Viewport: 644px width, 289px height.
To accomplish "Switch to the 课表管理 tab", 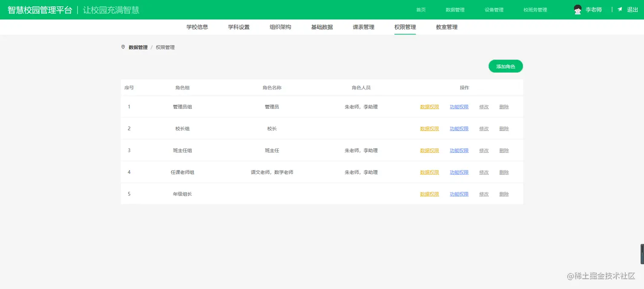I will (363, 27).
